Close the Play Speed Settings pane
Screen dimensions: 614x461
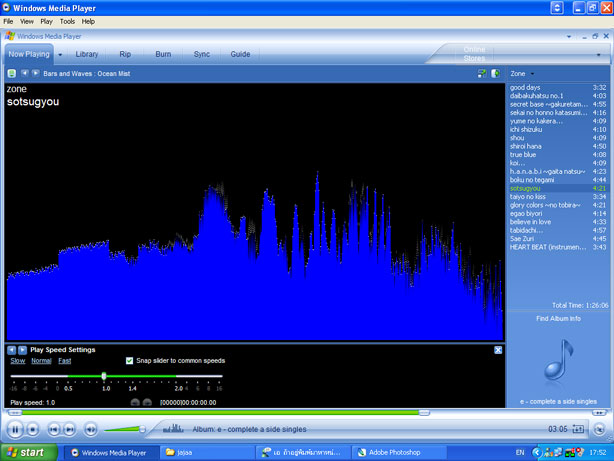click(498, 350)
